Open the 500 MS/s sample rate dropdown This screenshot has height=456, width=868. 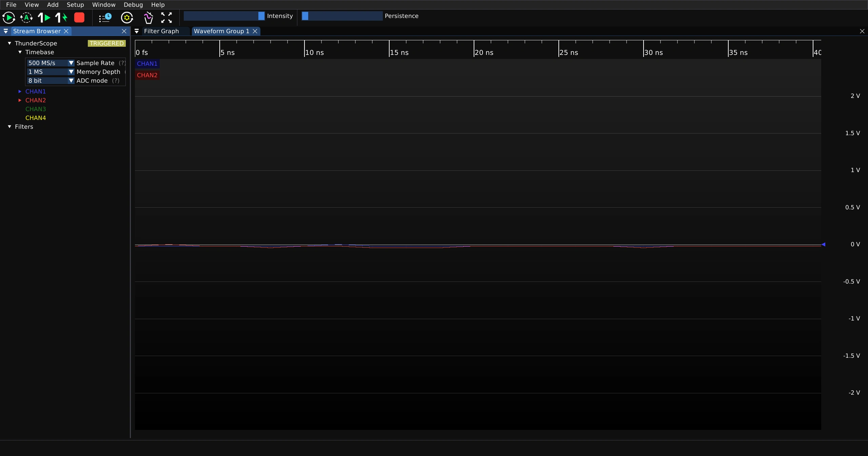[x=51, y=63]
